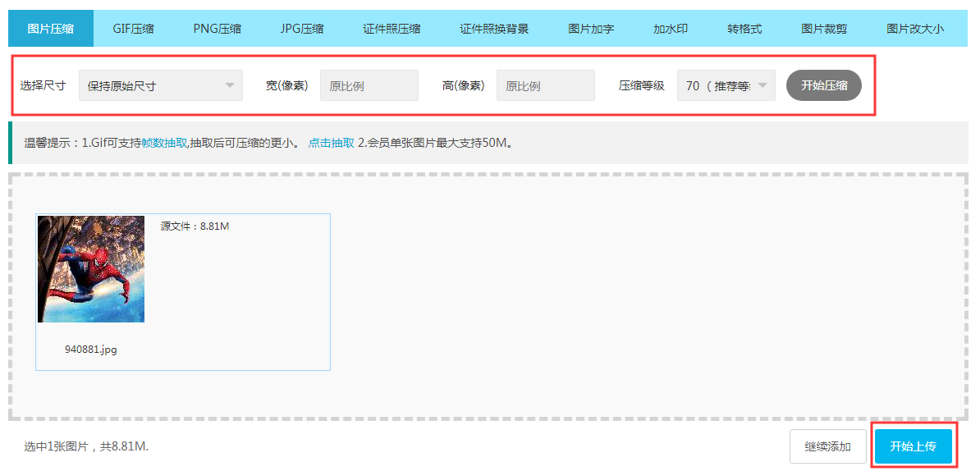Image resolution: width=980 pixels, height=471 pixels.
Task: Open the 图片裁剪 tab
Action: (824, 29)
